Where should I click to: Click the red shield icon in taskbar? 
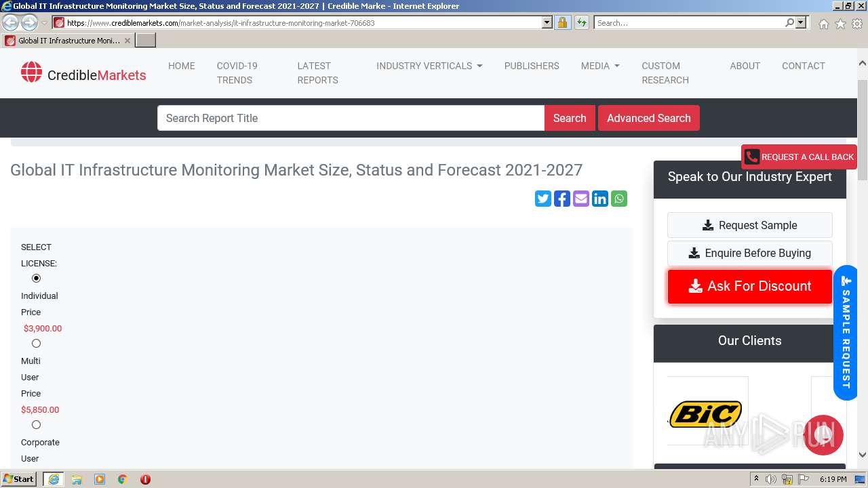[x=145, y=479]
